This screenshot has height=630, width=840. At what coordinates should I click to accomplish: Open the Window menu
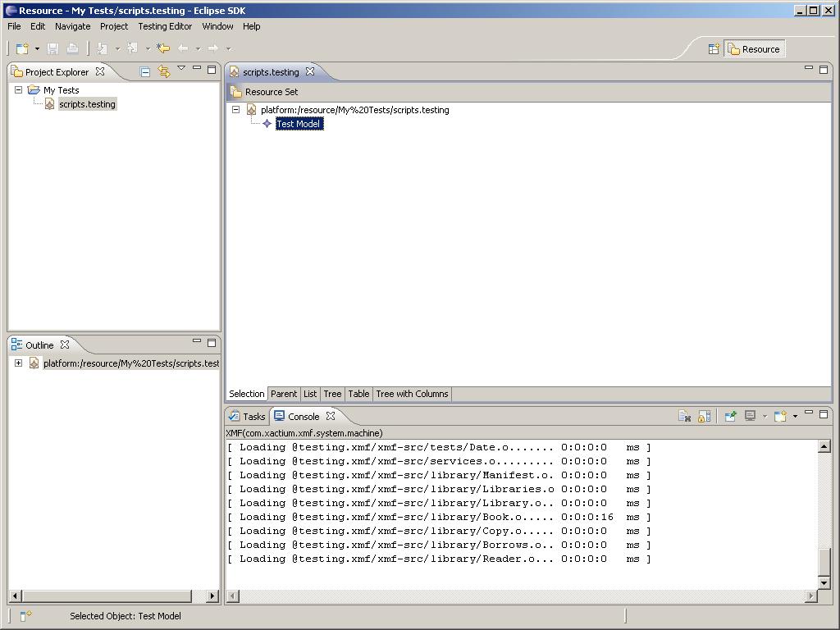pos(217,26)
